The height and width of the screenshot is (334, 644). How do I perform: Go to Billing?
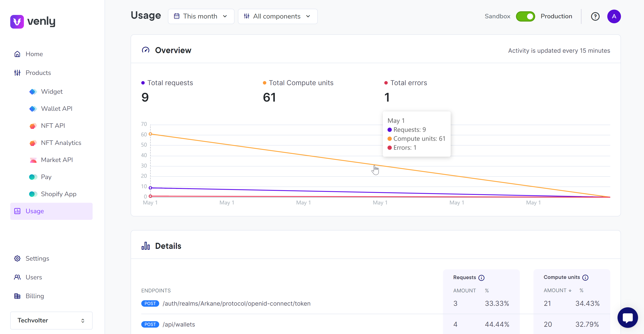35,296
